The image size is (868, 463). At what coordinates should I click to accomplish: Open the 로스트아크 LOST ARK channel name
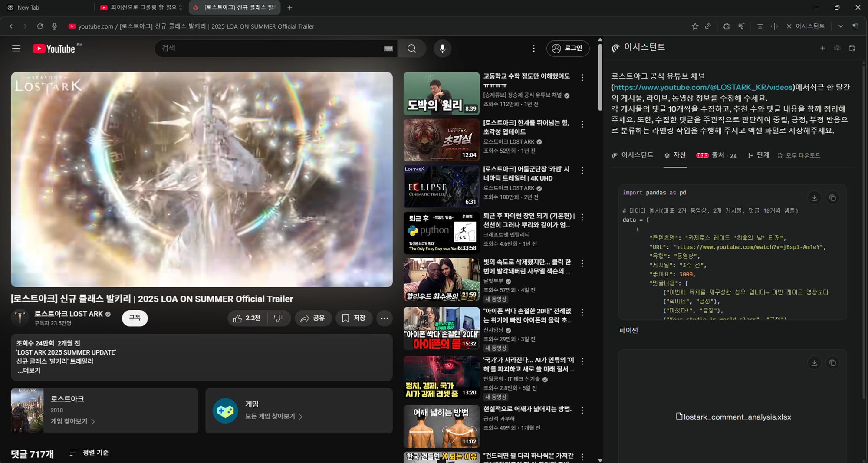69,314
